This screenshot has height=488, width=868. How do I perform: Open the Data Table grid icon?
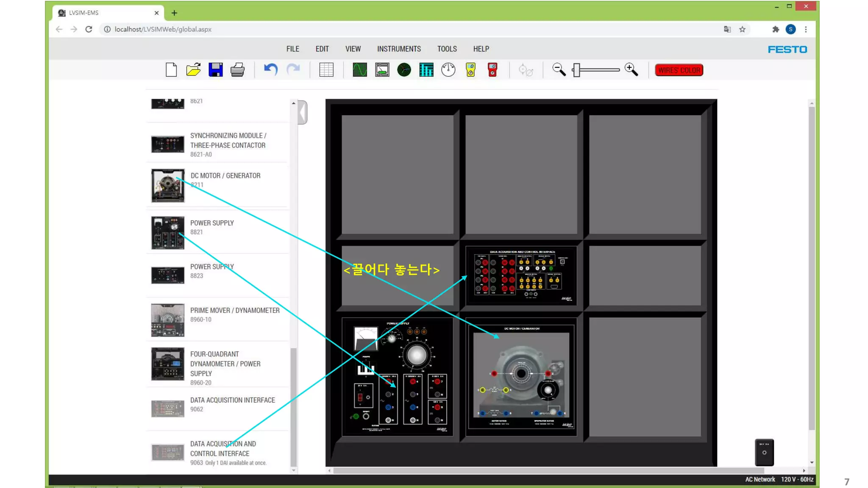326,70
